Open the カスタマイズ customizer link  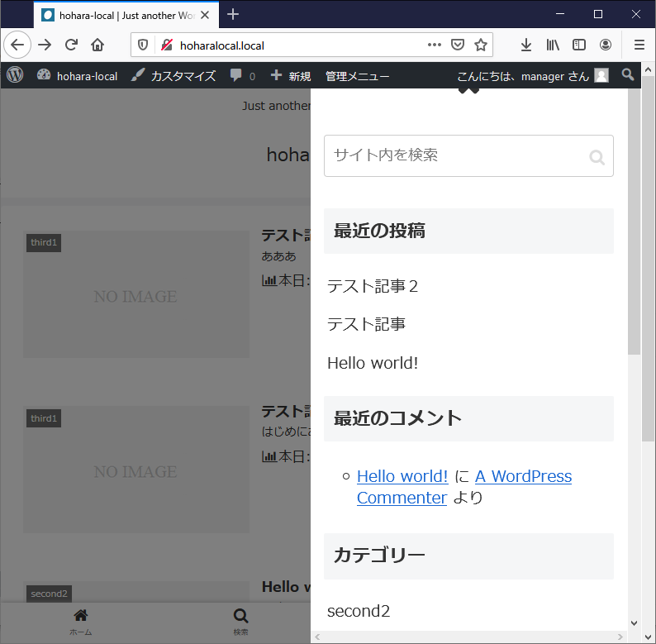(x=174, y=76)
